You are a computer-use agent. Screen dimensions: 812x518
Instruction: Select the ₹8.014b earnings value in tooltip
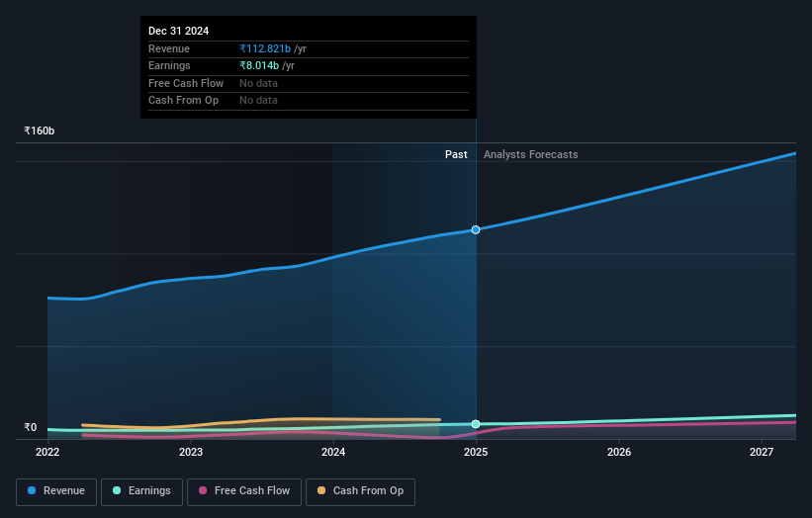[259, 65]
